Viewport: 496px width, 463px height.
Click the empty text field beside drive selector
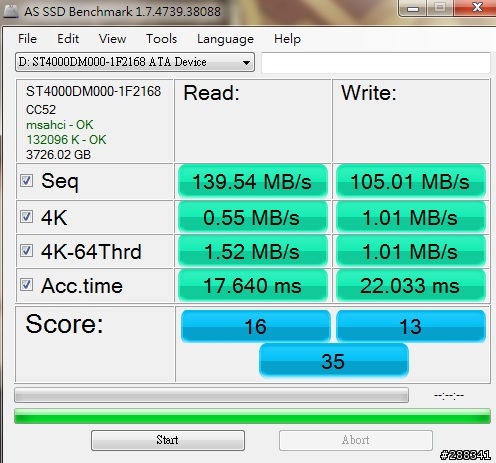(376, 62)
